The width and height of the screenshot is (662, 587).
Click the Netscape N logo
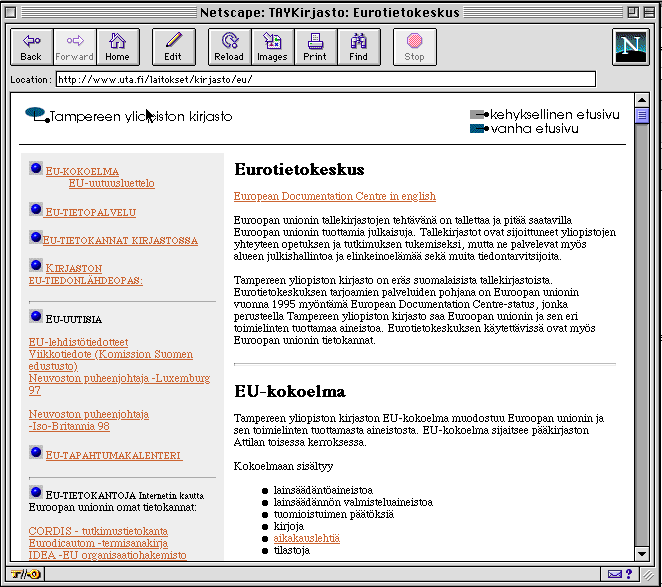(x=631, y=47)
